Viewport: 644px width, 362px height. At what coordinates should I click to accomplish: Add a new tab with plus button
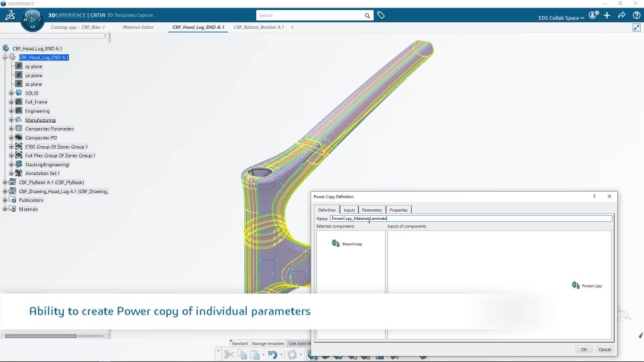(x=292, y=27)
